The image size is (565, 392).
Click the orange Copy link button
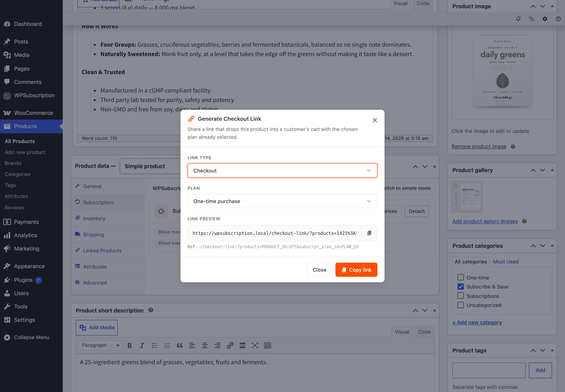pos(356,270)
